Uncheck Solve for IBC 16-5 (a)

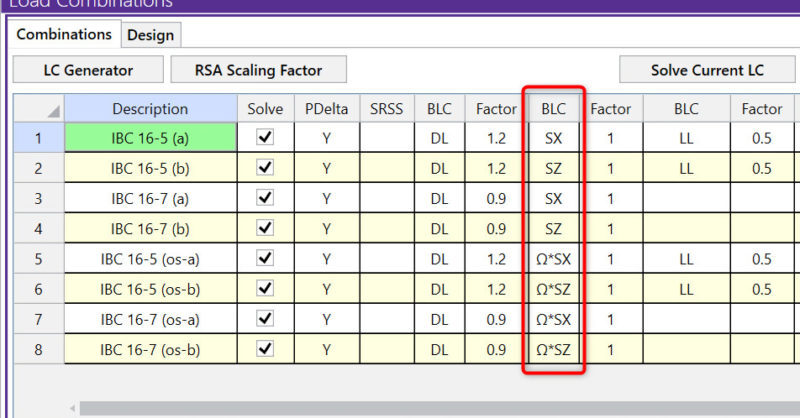[x=265, y=138]
